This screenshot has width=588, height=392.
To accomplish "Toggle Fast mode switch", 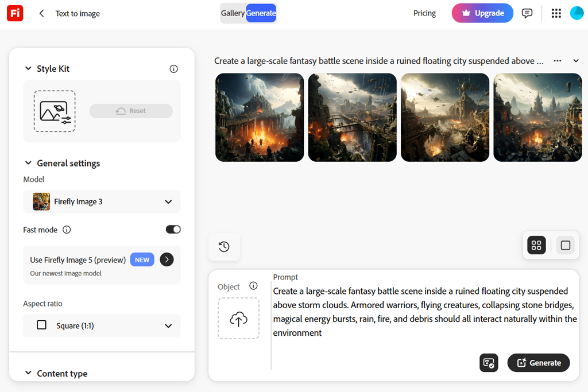I will 173,230.
